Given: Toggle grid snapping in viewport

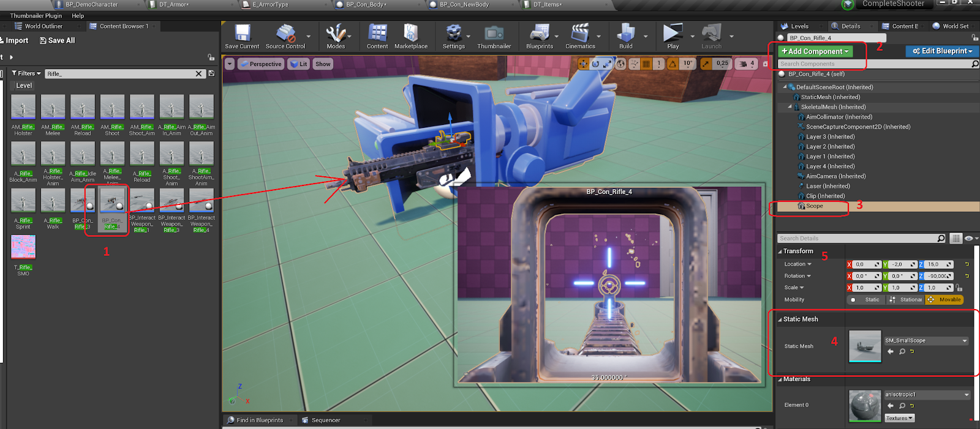Looking at the screenshot, I should coord(646,64).
